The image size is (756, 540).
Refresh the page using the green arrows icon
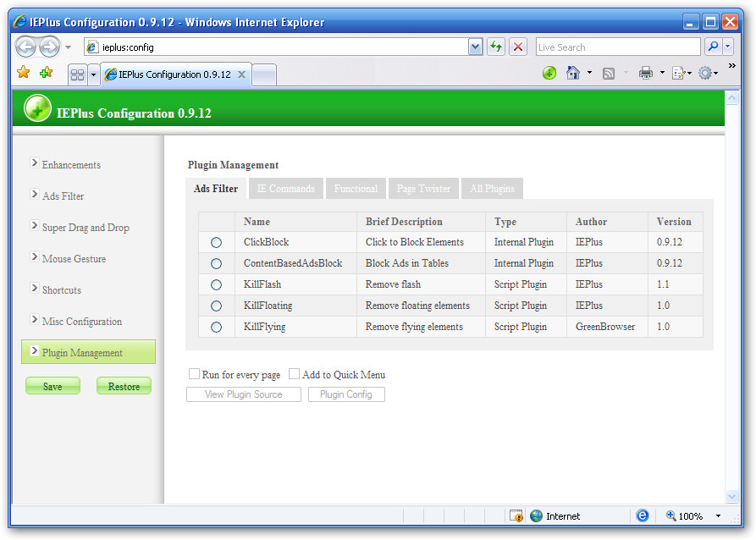pos(495,47)
